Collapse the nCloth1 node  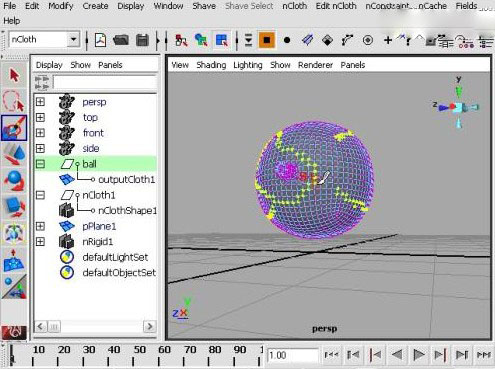click(x=40, y=195)
